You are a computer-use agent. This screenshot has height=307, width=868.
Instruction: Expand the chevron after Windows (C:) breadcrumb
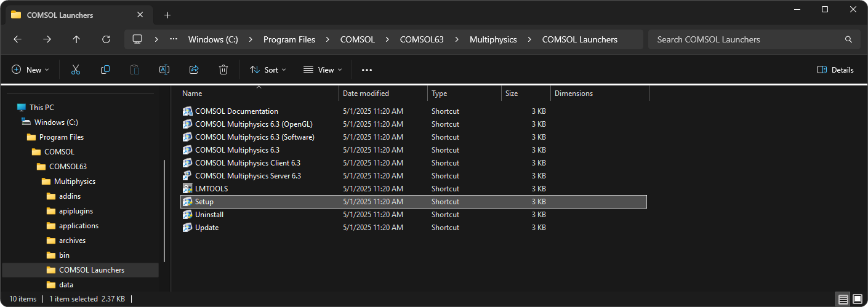pyautogui.click(x=251, y=39)
